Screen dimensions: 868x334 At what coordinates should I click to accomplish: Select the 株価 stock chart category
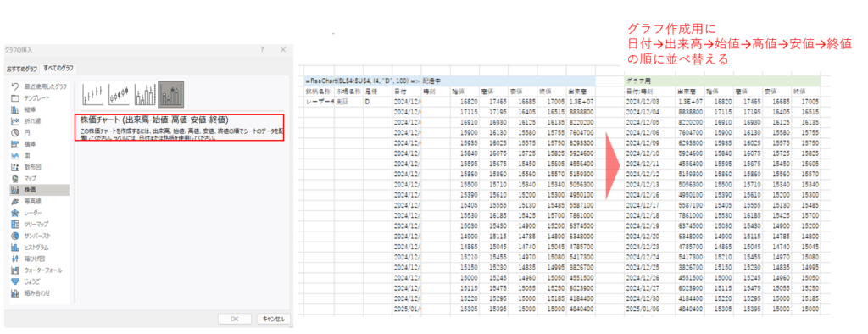[39, 190]
